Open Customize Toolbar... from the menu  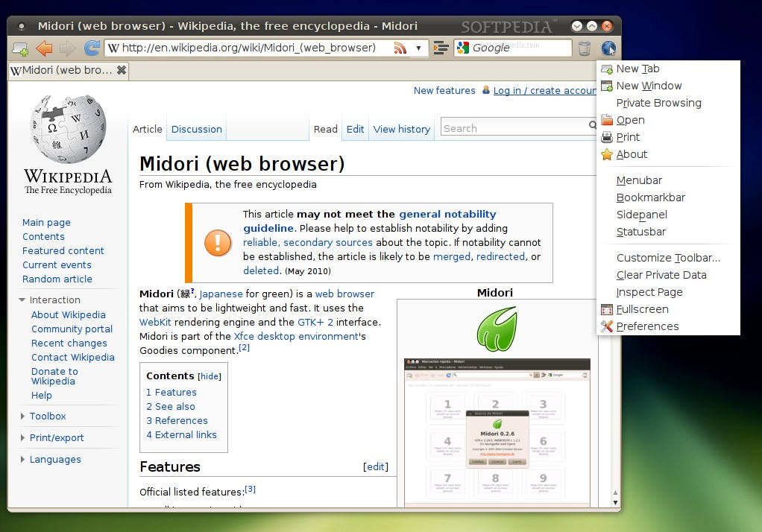[668, 258]
